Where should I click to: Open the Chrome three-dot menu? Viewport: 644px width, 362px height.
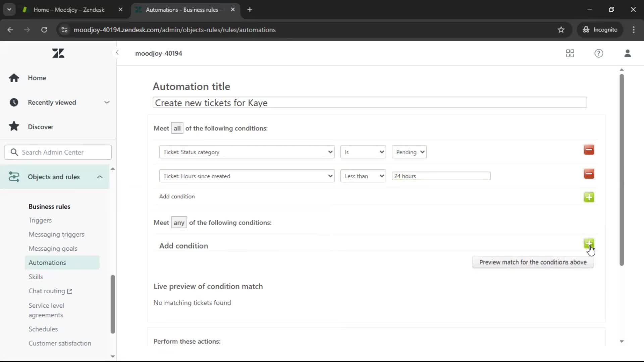point(634,29)
